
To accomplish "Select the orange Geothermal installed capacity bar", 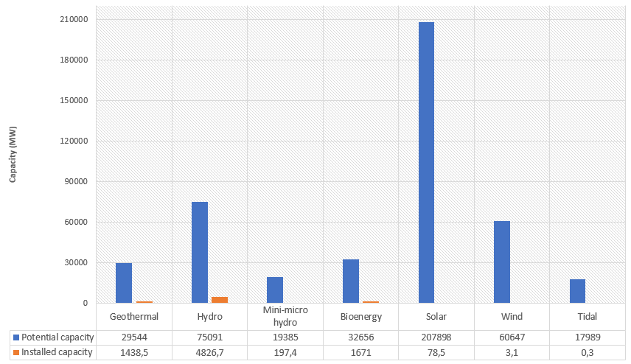I will [x=144, y=302].
